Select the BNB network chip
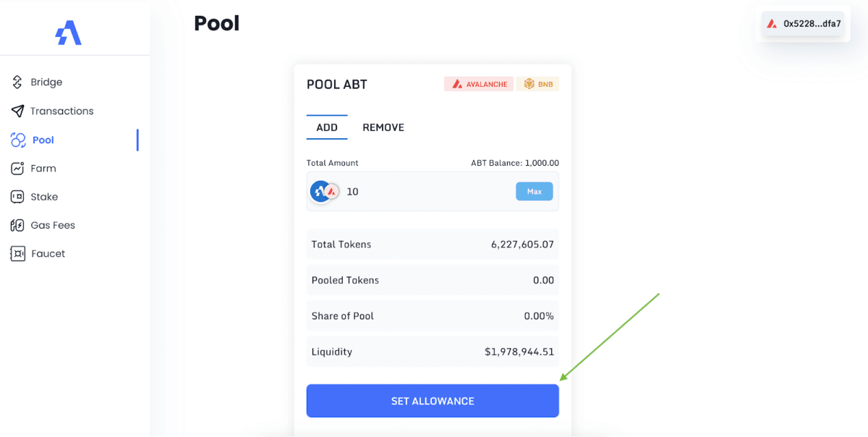 tap(537, 83)
